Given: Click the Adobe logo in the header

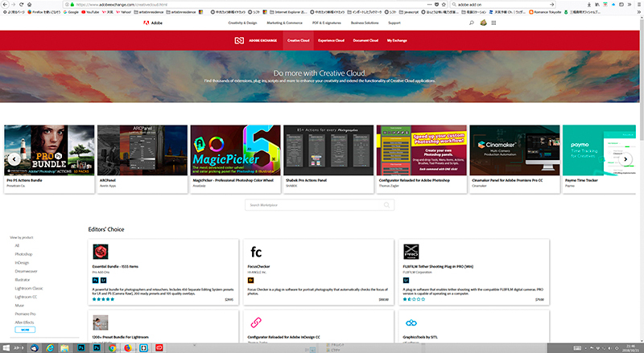Looking at the screenshot, I should click(x=152, y=23).
